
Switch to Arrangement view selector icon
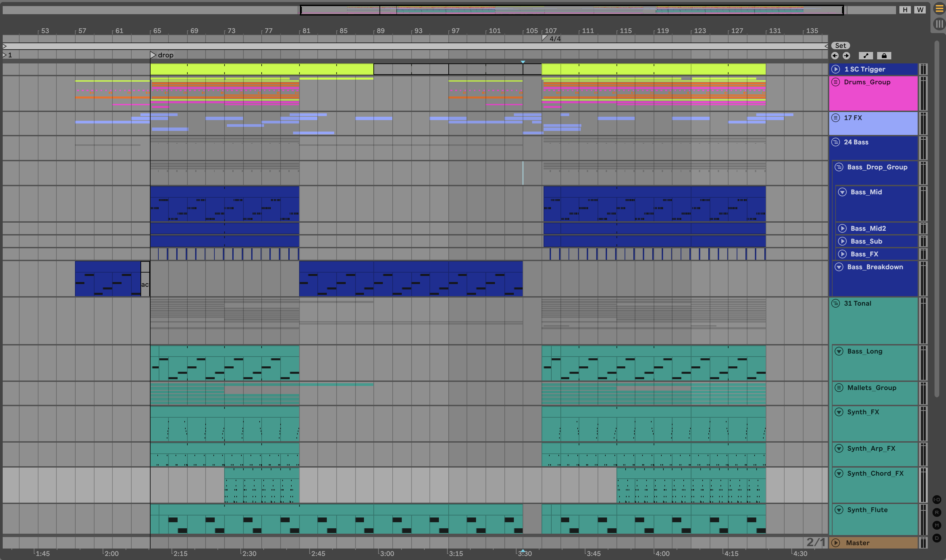point(939,9)
